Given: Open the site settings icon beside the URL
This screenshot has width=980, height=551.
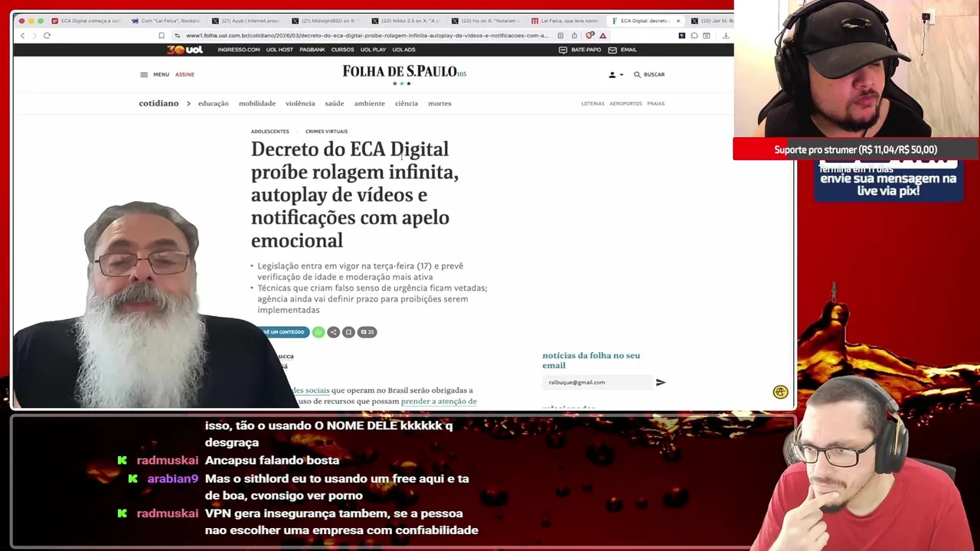Looking at the screenshot, I should (178, 35).
